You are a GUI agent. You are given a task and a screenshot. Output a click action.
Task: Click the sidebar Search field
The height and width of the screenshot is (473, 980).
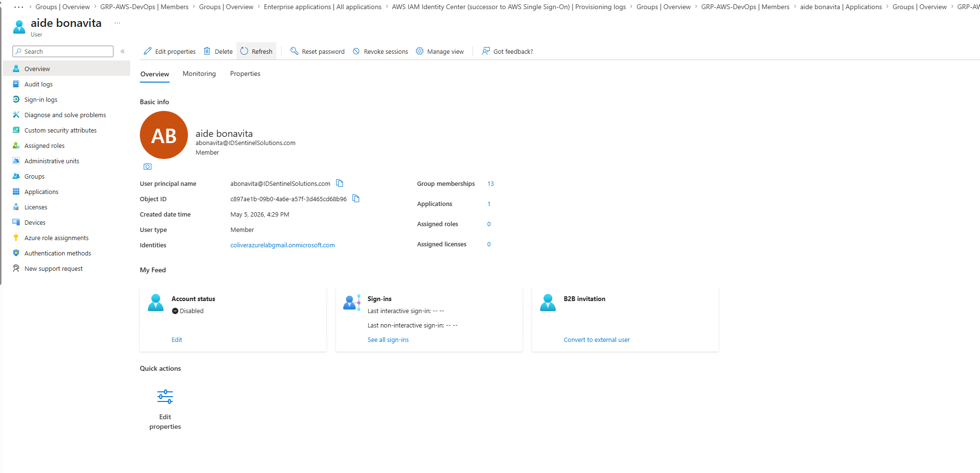[x=63, y=51]
